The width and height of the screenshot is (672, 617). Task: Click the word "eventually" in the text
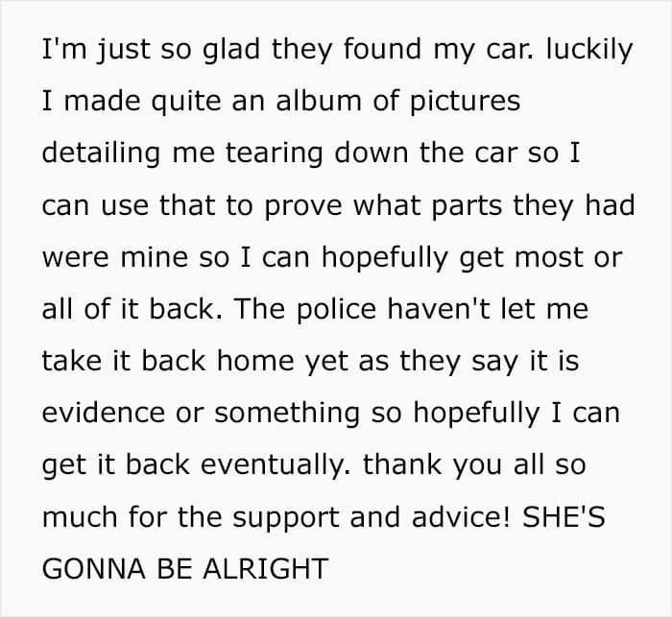276,465
